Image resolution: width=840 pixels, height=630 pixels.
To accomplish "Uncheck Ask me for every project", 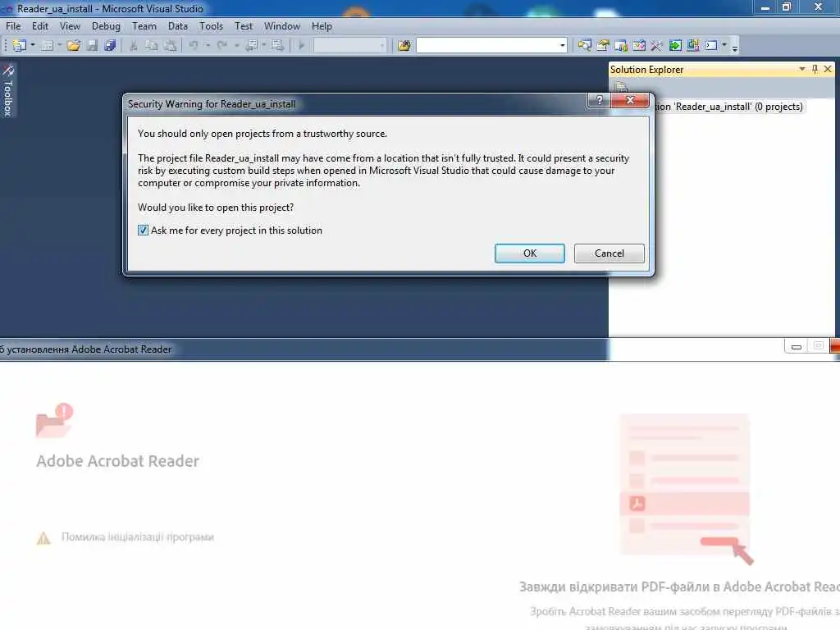I will [143, 231].
